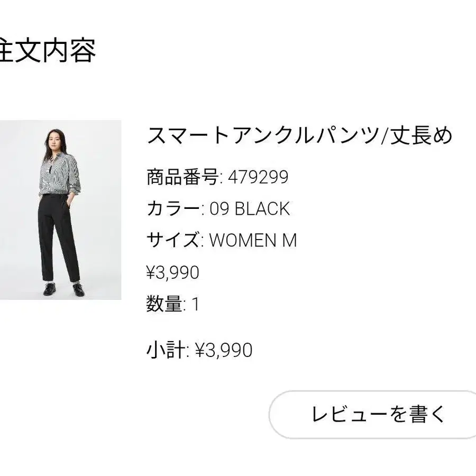Image resolution: width=476 pixels, height=476 pixels.
Task: Click the カラー 09 BLACK detail
Action: [249, 209]
